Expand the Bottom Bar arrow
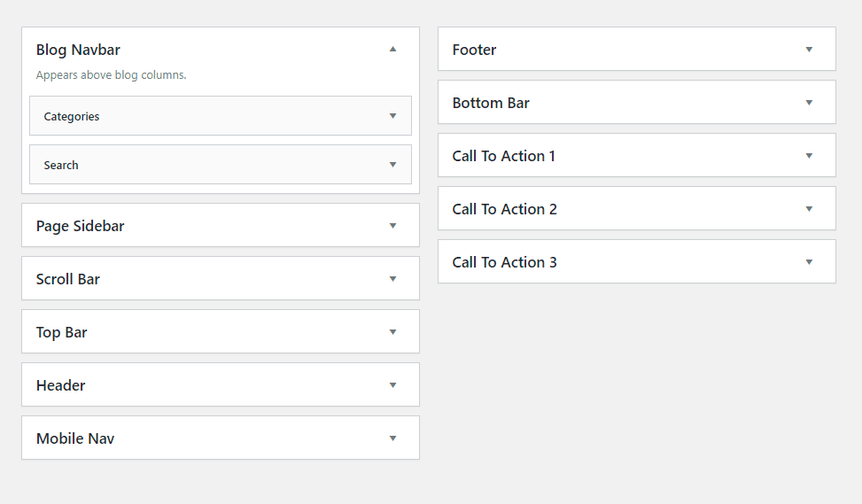Screen dimensions: 862x504 pos(809,103)
